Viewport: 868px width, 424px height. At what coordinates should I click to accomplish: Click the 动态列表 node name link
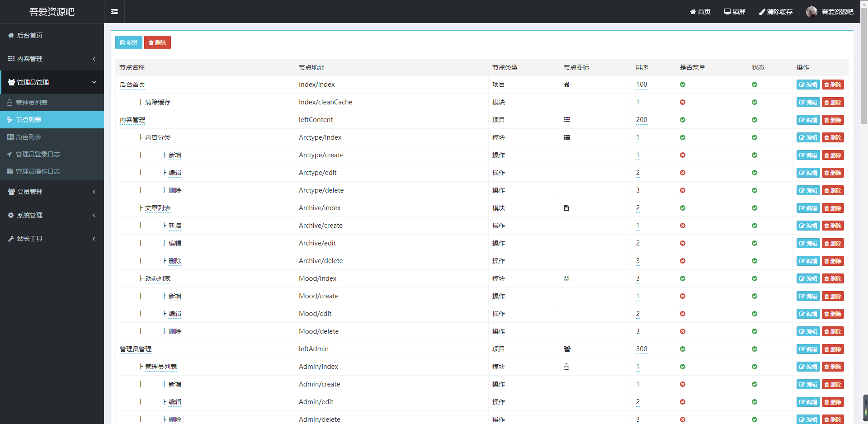[x=158, y=278]
